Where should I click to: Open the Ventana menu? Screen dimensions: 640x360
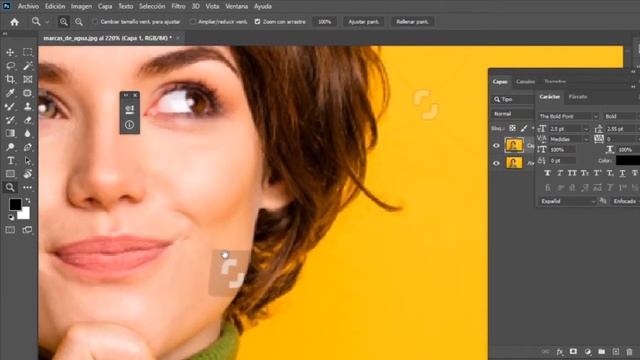236,7
